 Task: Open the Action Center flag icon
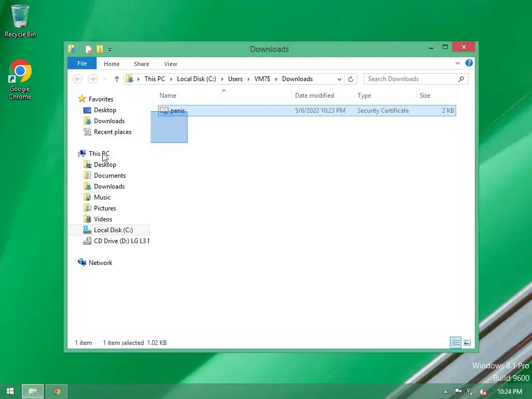[458, 392]
